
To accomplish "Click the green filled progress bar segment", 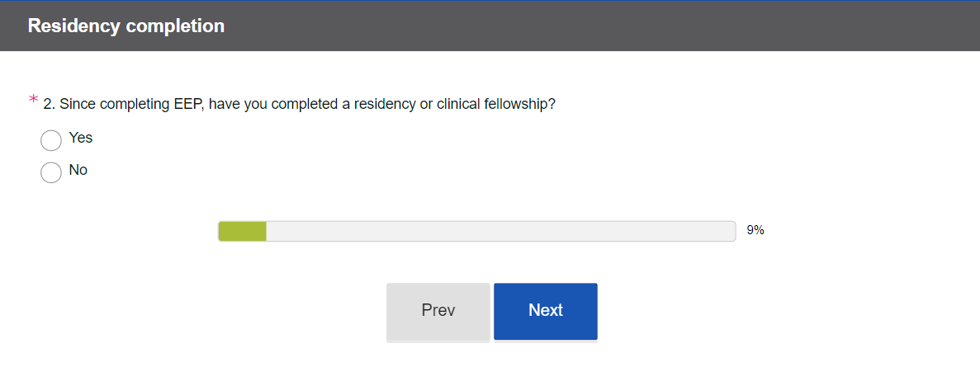I will [242, 231].
